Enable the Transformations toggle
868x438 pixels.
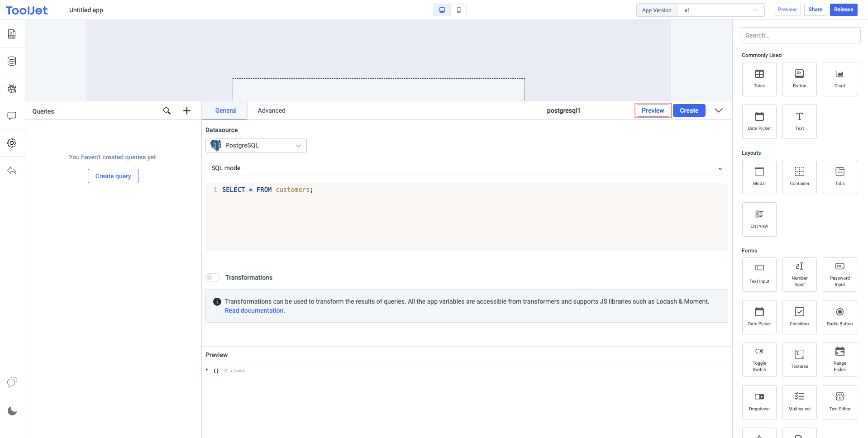point(213,277)
